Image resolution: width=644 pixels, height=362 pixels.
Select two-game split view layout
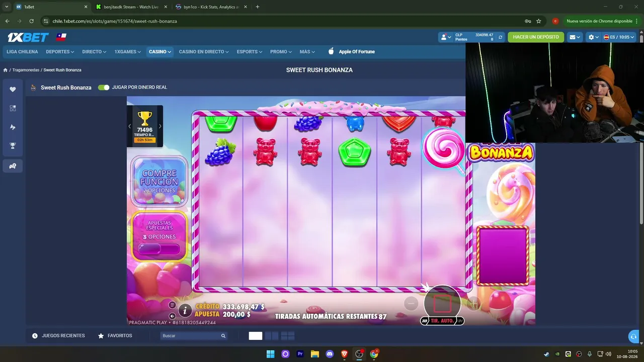[272, 336]
